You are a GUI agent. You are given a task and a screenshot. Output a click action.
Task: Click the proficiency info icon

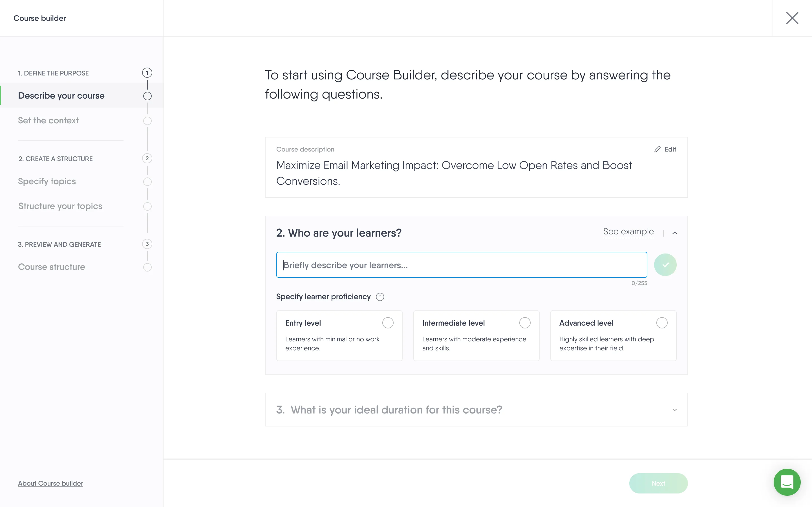tap(380, 297)
